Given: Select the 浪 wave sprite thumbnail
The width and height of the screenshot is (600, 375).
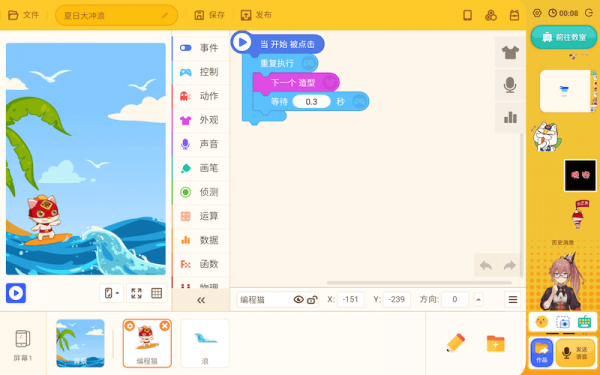Looking at the screenshot, I should point(205,343).
